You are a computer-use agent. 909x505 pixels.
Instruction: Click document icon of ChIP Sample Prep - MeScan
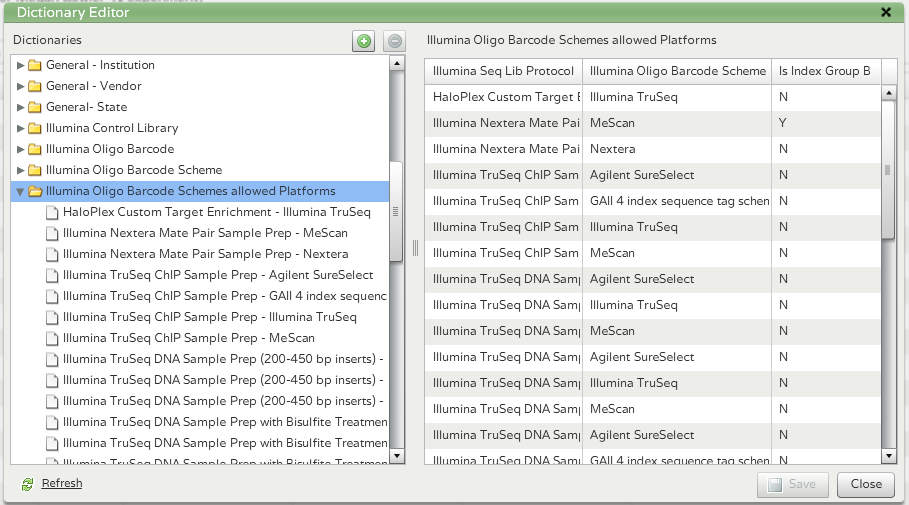[52, 338]
